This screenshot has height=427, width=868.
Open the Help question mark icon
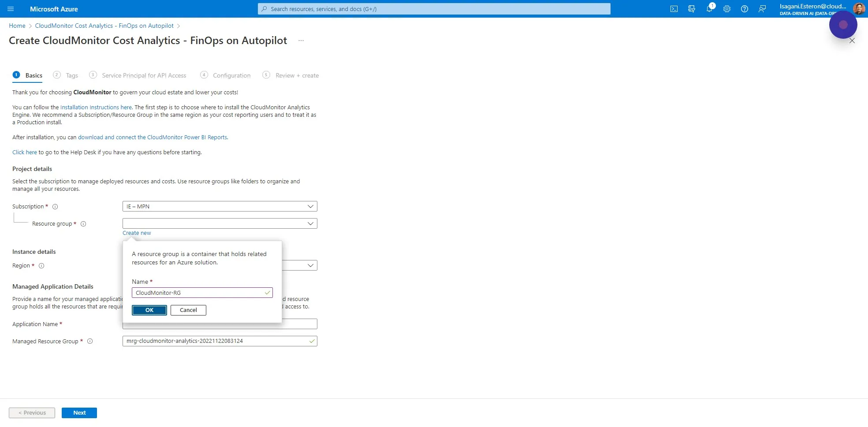pos(745,9)
